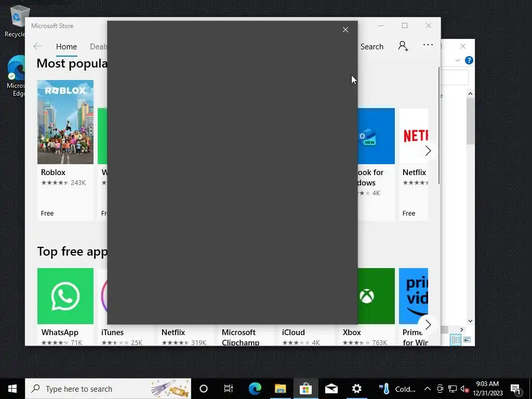Open Task View from taskbar
532x399 pixels.
(229, 389)
